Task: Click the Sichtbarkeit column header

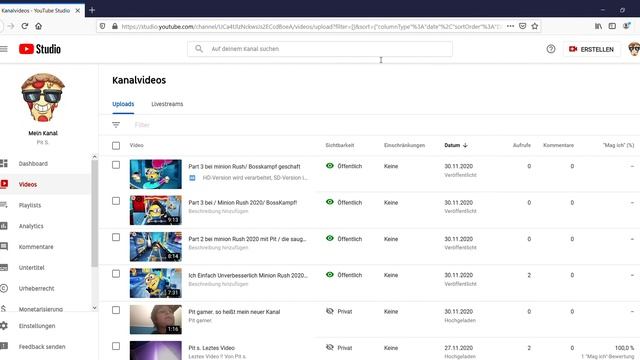Action: [340, 145]
